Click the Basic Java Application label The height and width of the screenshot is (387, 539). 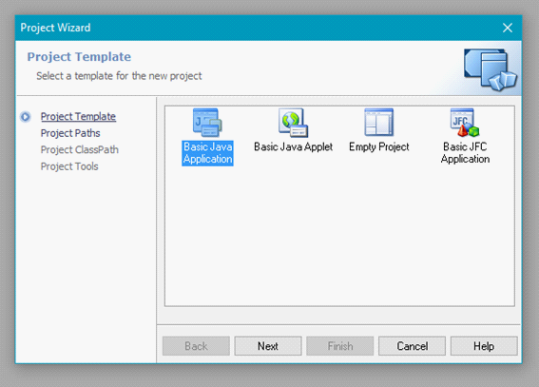(x=208, y=153)
